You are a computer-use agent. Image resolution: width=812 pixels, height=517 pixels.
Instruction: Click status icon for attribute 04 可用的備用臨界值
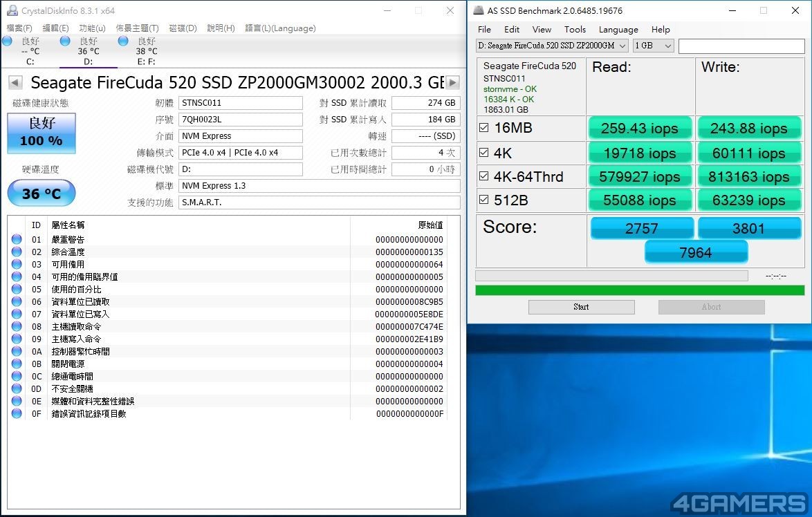click(17, 276)
